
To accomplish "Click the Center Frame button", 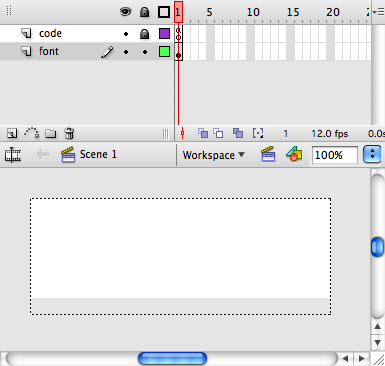I will [182, 133].
